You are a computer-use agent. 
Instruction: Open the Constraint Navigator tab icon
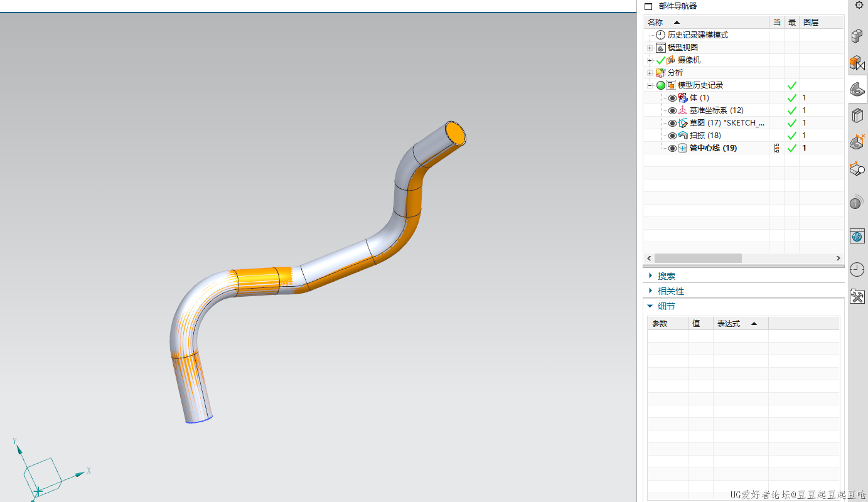[x=857, y=63]
